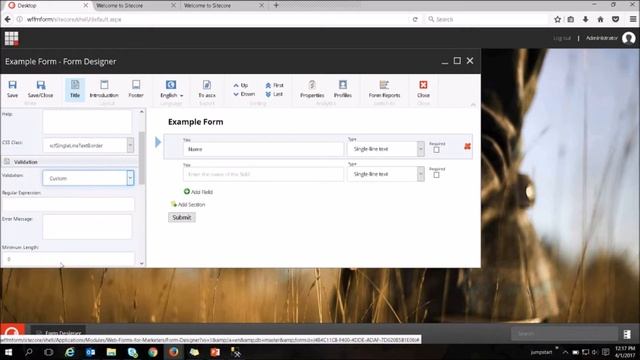
Task: Open the Validation Custom dropdown
Action: 130,178
